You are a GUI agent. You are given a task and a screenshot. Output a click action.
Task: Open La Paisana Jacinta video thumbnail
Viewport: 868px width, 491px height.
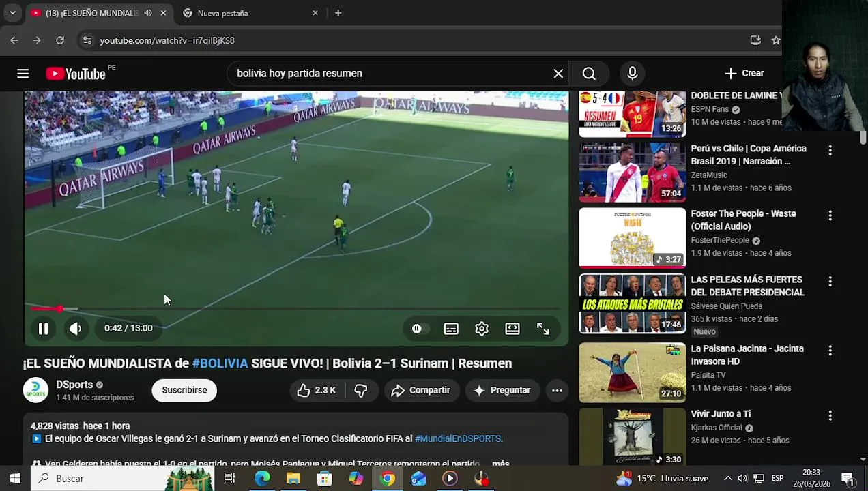pos(632,372)
